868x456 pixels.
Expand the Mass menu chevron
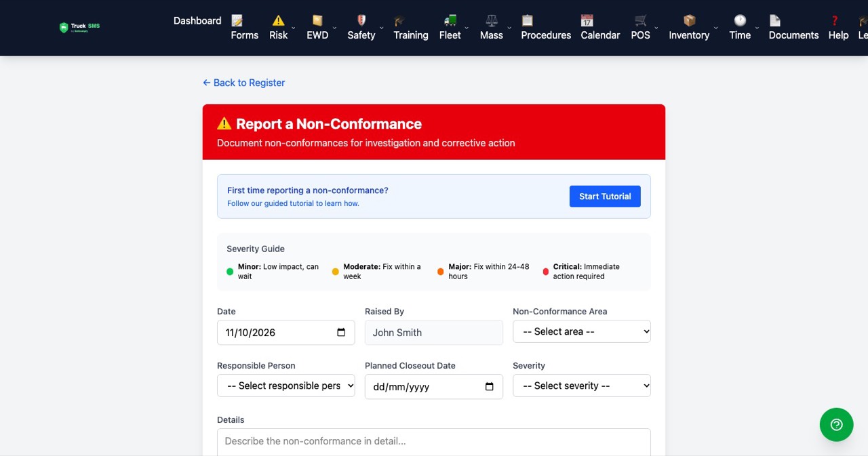coord(509,28)
